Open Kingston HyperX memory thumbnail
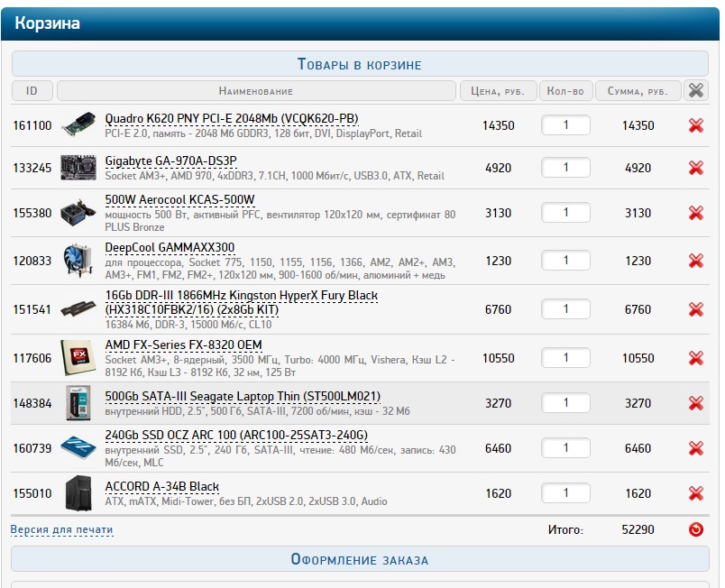 pyautogui.click(x=78, y=308)
